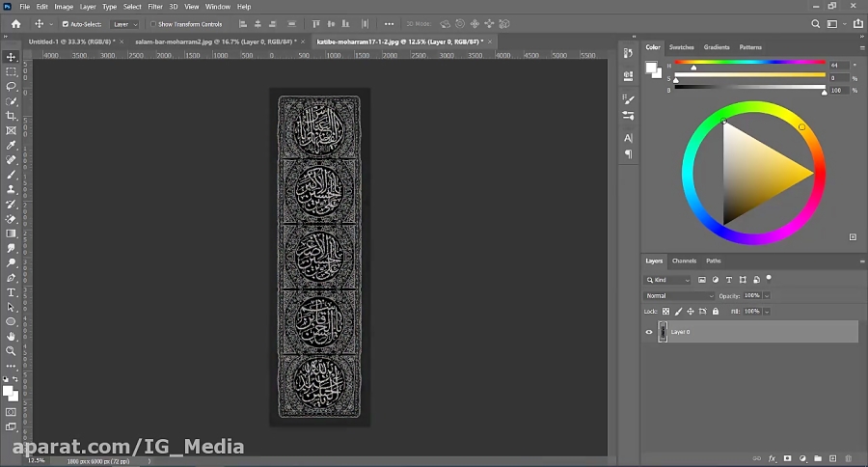Switch to the Swatches tab
868x467 pixels.
point(681,47)
